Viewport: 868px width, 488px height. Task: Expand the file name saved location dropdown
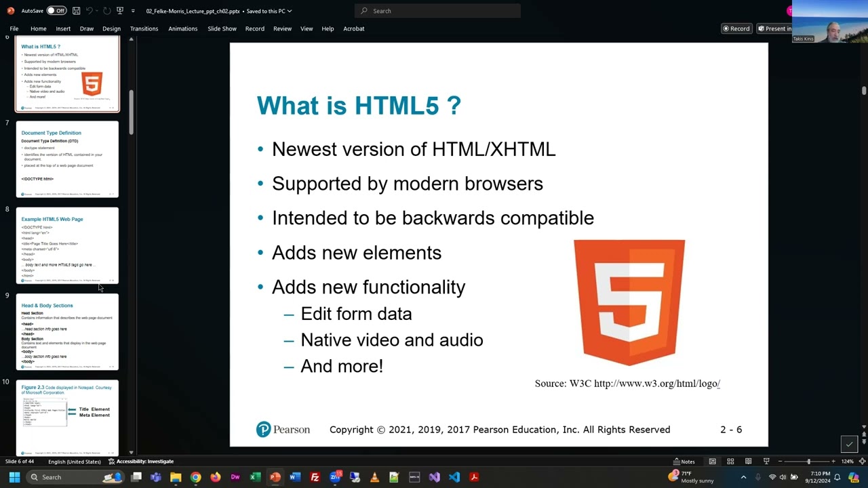coord(290,11)
